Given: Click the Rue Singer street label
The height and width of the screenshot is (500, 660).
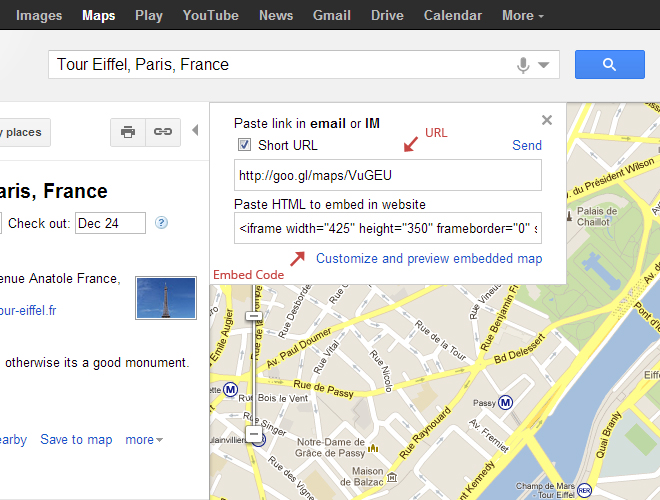Looking at the screenshot, I should pos(264,423).
